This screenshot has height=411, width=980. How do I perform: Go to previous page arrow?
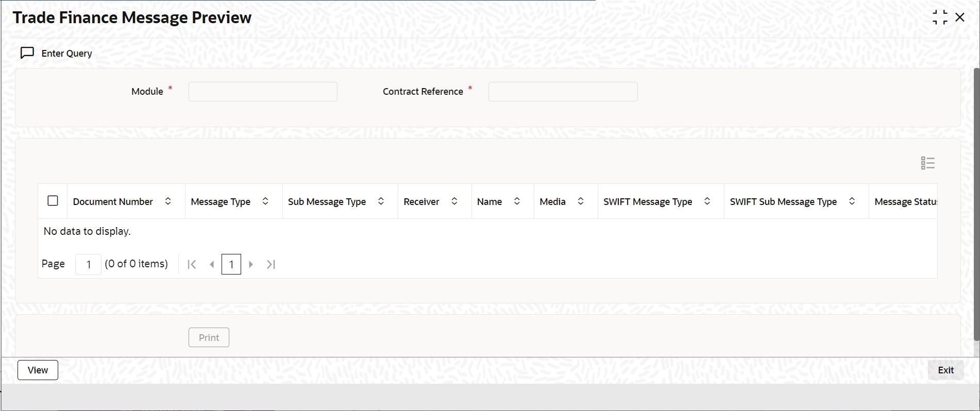(212, 264)
